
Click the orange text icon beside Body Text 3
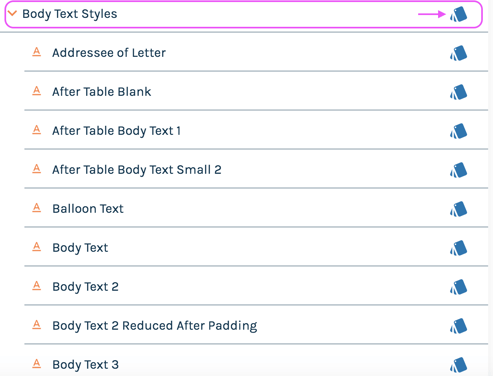point(37,364)
